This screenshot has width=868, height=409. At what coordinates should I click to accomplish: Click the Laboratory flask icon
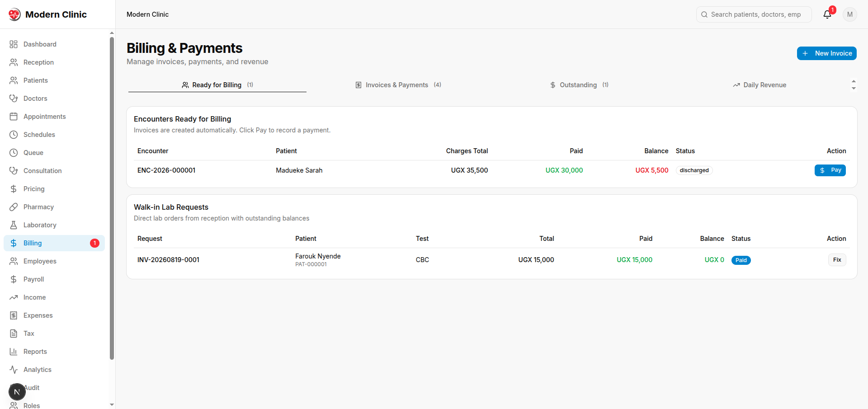click(14, 225)
